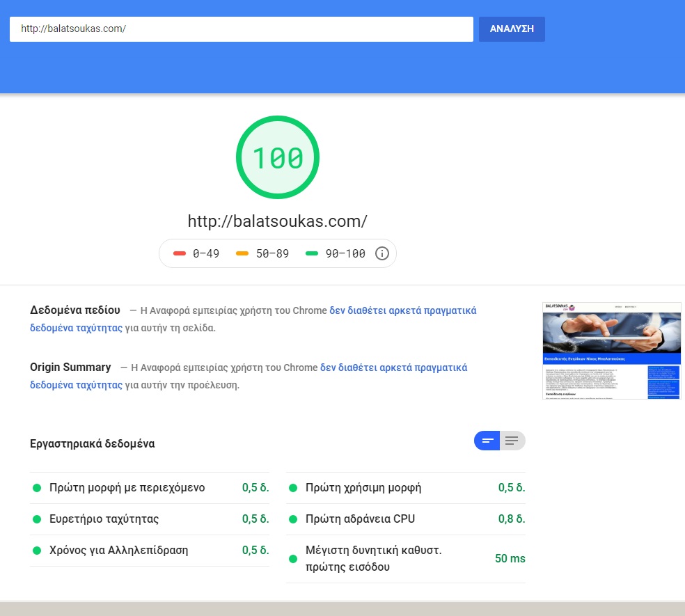Click the green dot beside Χρόνος για Αλληλεπίδραση
This screenshot has height=616, width=685.
click(x=37, y=551)
